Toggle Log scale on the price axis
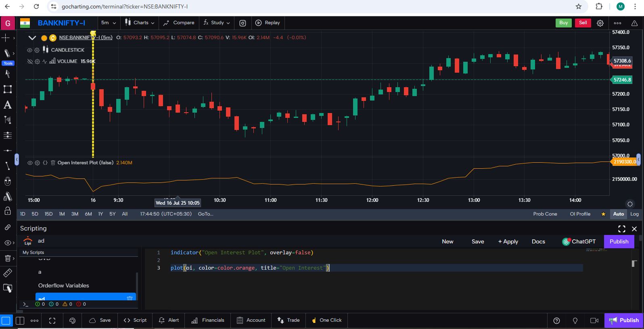Screen dimensions: 644x329 (634, 214)
